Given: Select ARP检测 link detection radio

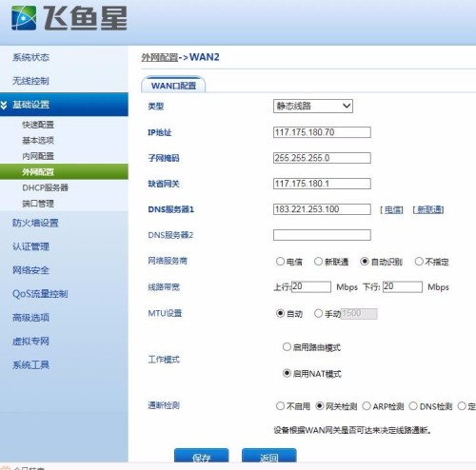Looking at the screenshot, I should coord(367,406).
